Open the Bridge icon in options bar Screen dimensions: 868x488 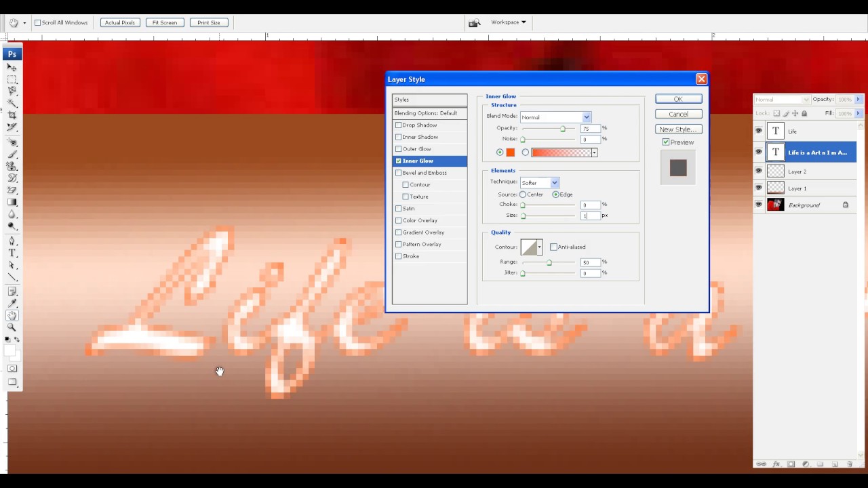475,22
